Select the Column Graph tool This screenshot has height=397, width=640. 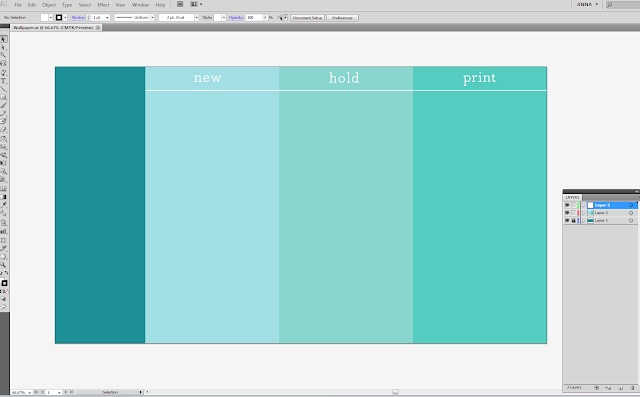click(x=3, y=231)
